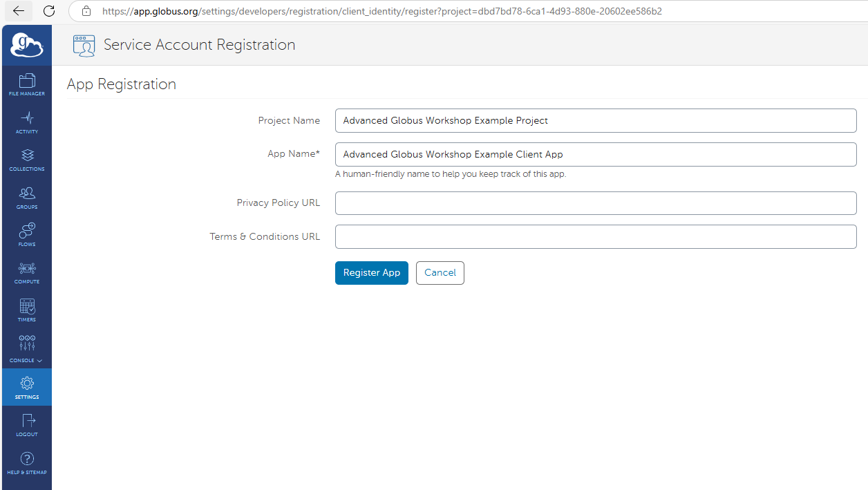The height and width of the screenshot is (490, 868).
Task: Click the Service Account Registration header icon
Action: click(x=84, y=44)
